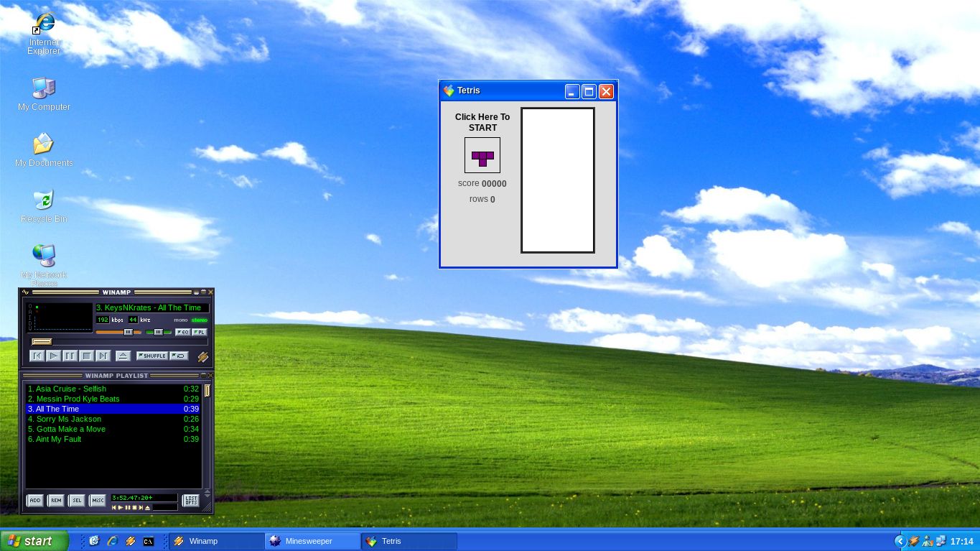Image resolution: width=980 pixels, height=551 pixels.
Task: Click mini stop button in playlist footer
Action: click(x=134, y=508)
